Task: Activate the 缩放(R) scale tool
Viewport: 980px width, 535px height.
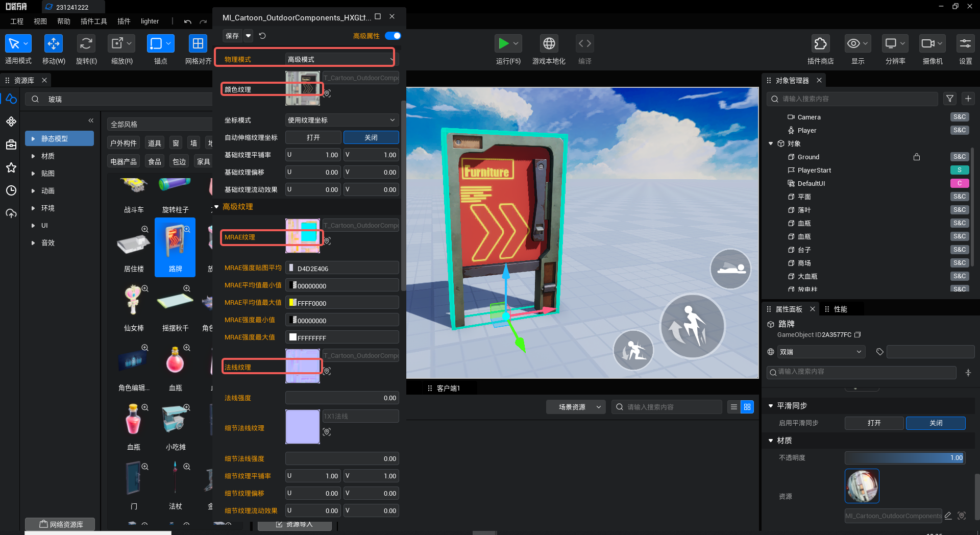Action: 121,44
